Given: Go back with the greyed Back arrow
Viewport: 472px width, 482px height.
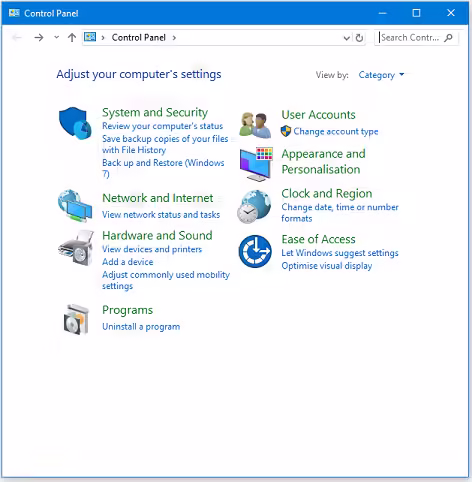Looking at the screenshot, I should click(17, 37).
